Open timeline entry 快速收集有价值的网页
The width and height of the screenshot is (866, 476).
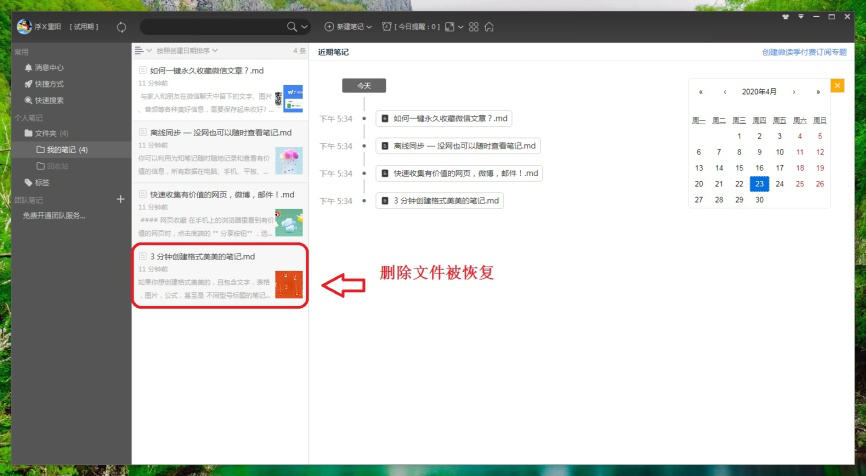point(459,173)
